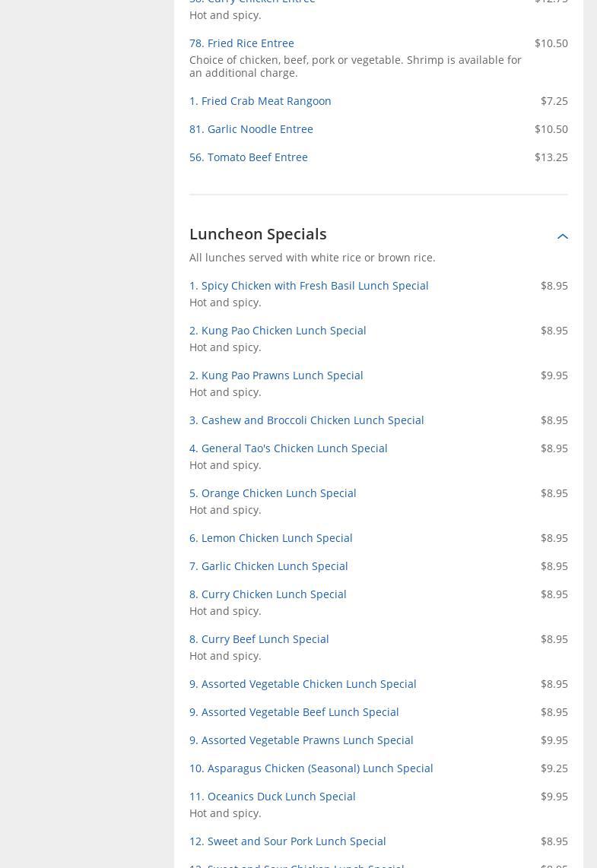This screenshot has width=597, height=868.
Task: Select Curry Chicken Lunch Special
Action: [x=268, y=594]
